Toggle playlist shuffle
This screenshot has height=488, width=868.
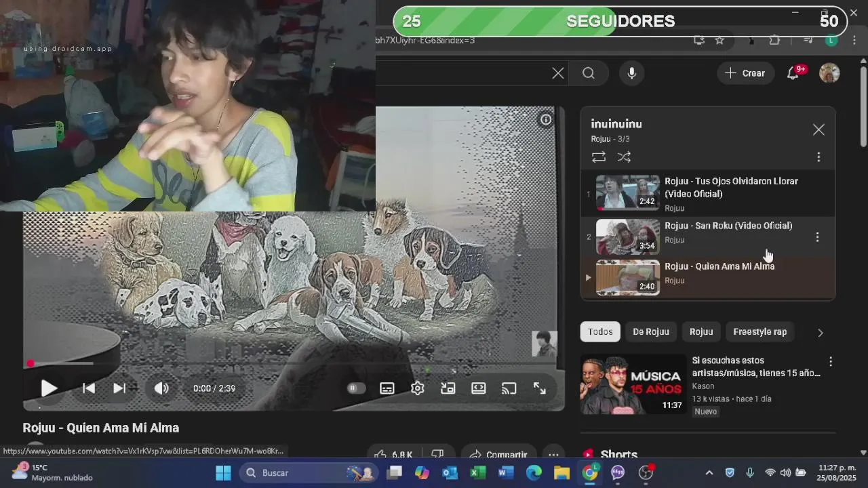625,157
